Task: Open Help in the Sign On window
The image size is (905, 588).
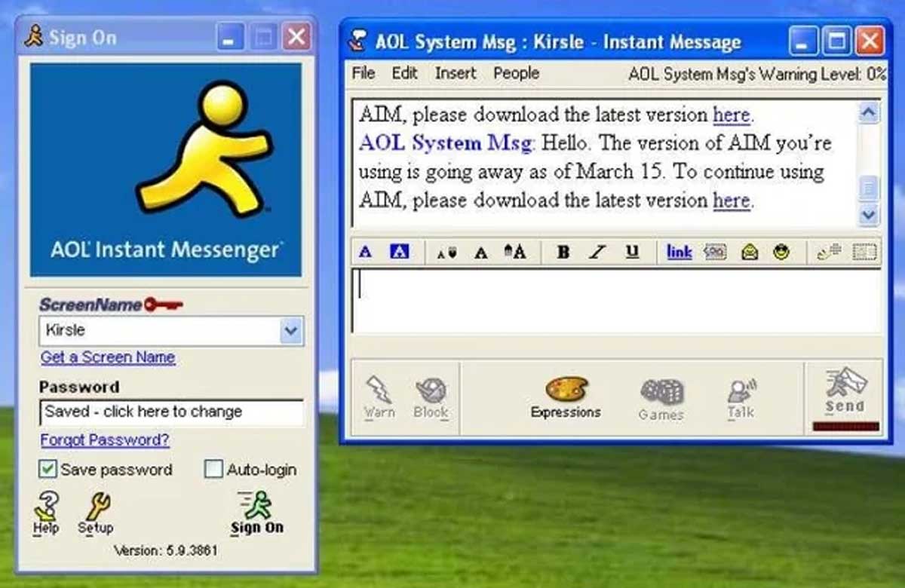Action: 45,511
